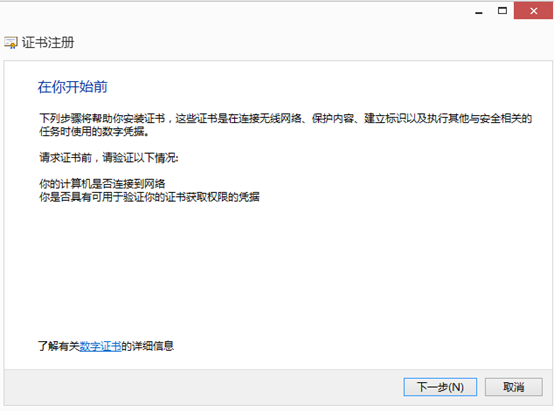
Task: Close the window with the red X
Action: pyautogui.click(x=533, y=11)
